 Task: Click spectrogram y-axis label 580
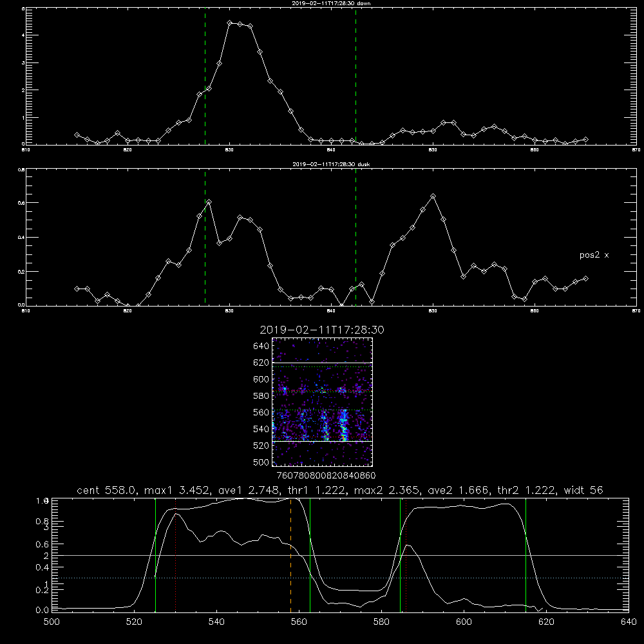(261, 396)
